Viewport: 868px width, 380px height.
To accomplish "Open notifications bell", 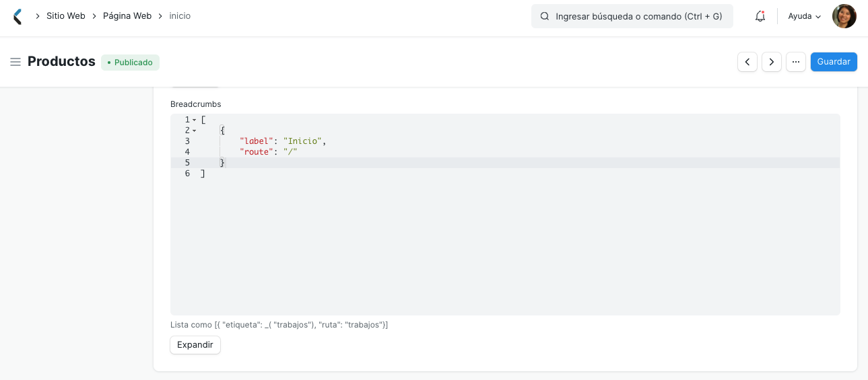I will [x=760, y=16].
